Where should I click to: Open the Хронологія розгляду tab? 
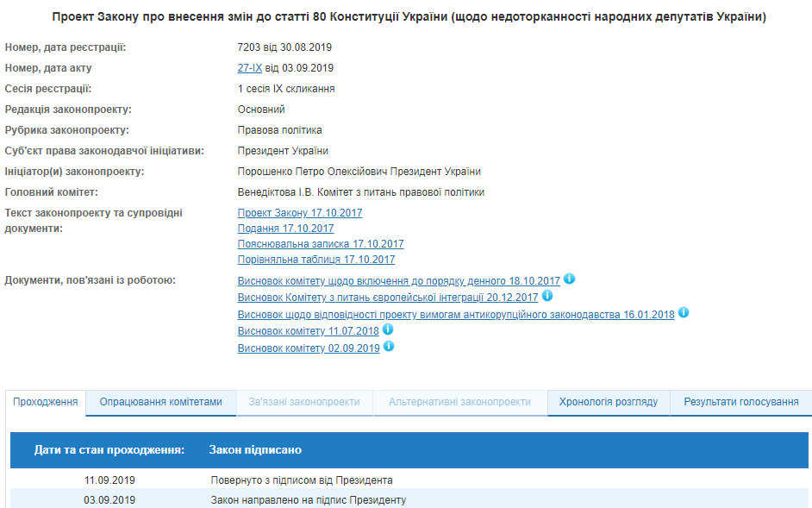[609, 401]
